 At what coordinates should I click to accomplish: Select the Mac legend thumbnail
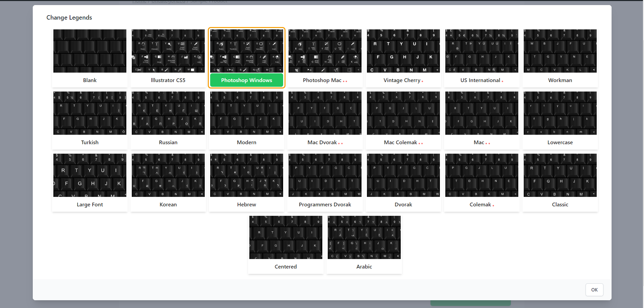(482, 113)
